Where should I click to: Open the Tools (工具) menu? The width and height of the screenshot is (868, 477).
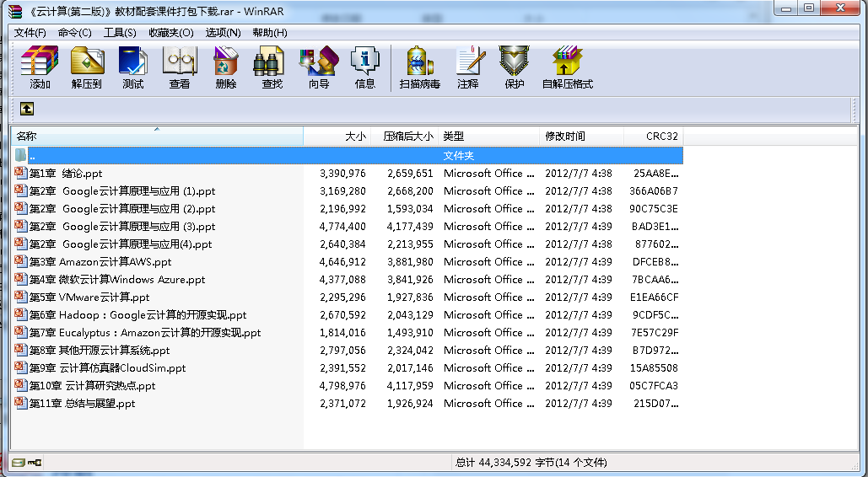pos(120,33)
